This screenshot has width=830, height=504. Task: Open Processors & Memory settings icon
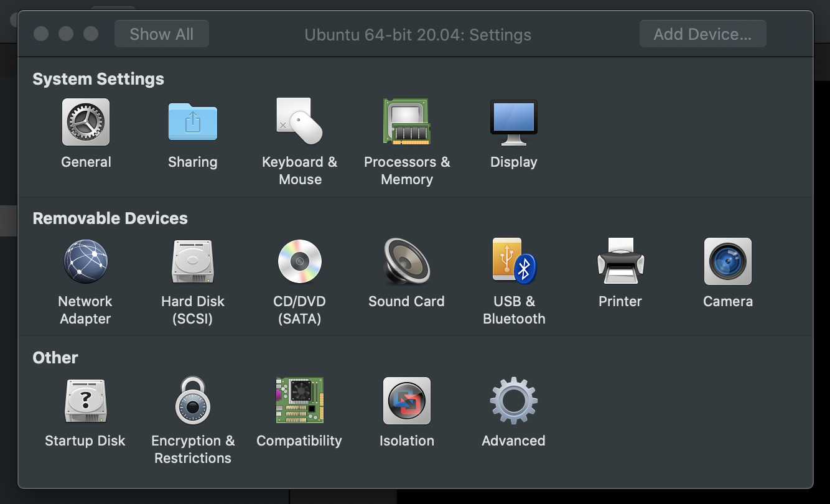[407, 122]
